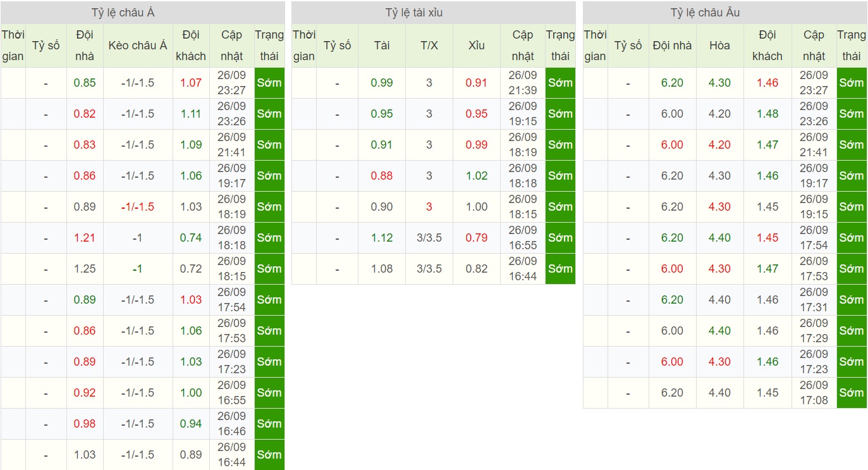The width and height of the screenshot is (868, 470).
Task: Select home odds 0.92 in châu Á table
Action: pyautogui.click(x=85, y=393)
